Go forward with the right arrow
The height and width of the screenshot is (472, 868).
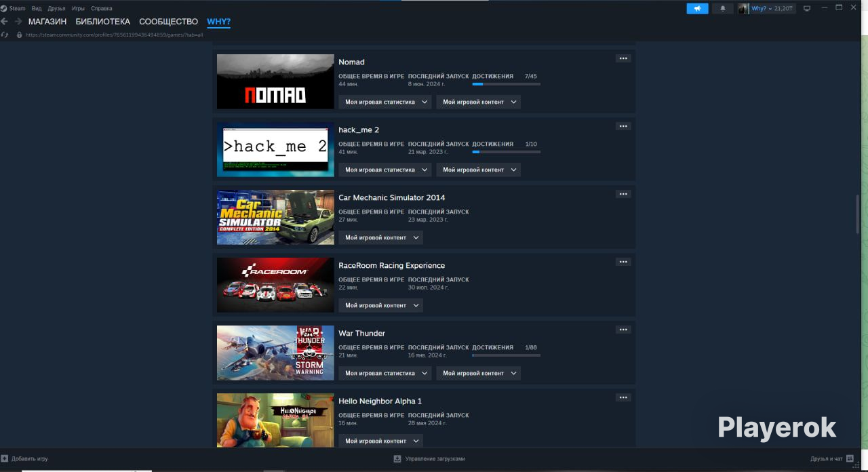(18, 22)
